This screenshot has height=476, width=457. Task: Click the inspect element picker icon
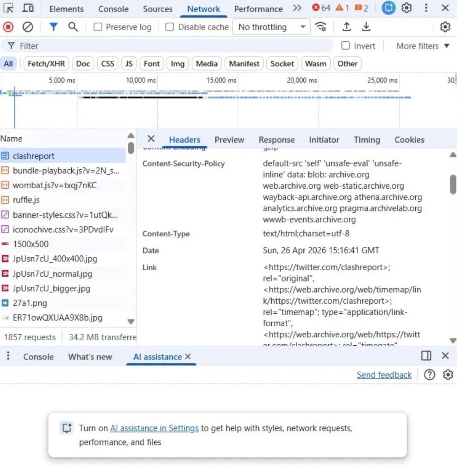pyautogui.click(x=8, y=8)
